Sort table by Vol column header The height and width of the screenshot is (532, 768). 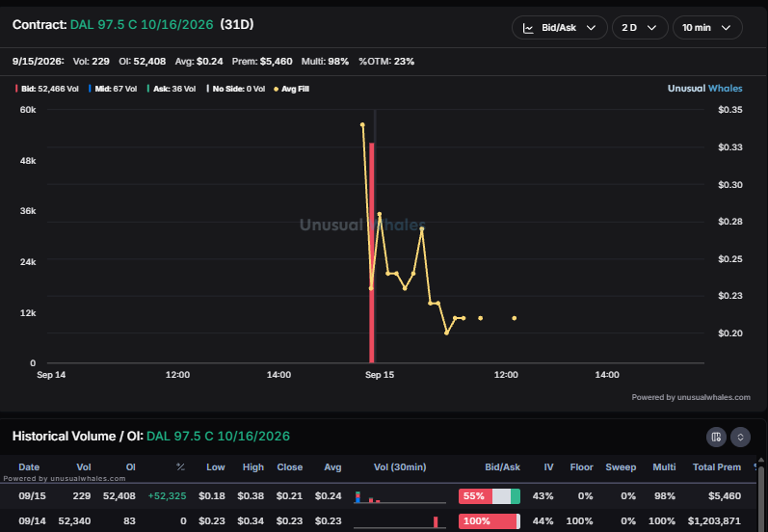tap(84, 466)
